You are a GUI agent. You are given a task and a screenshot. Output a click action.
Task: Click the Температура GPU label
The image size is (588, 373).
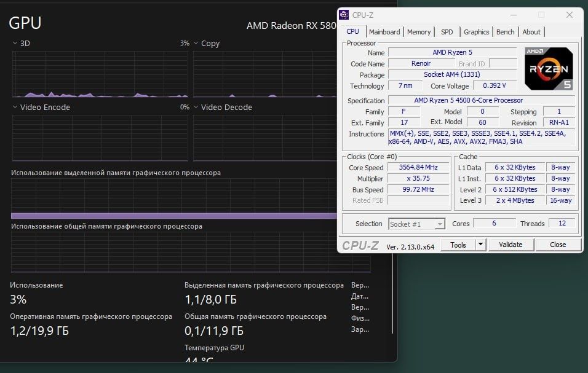[214, 348]
